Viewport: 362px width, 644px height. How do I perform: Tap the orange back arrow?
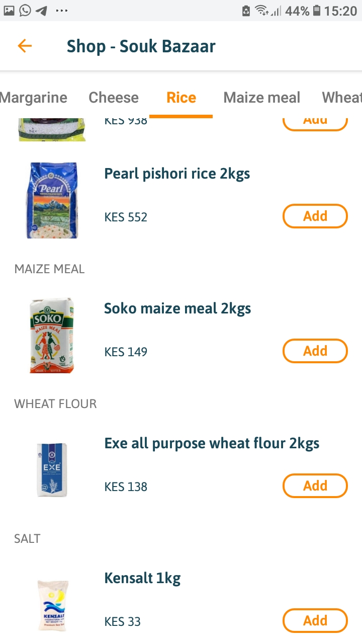pyautogui.click(x=24, y=46)
